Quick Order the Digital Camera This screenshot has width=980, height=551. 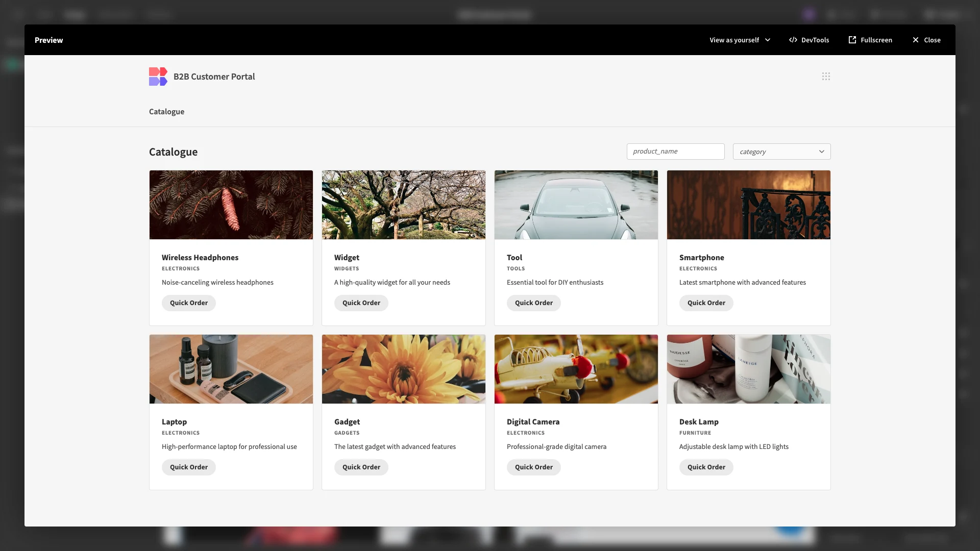(534, 467)
